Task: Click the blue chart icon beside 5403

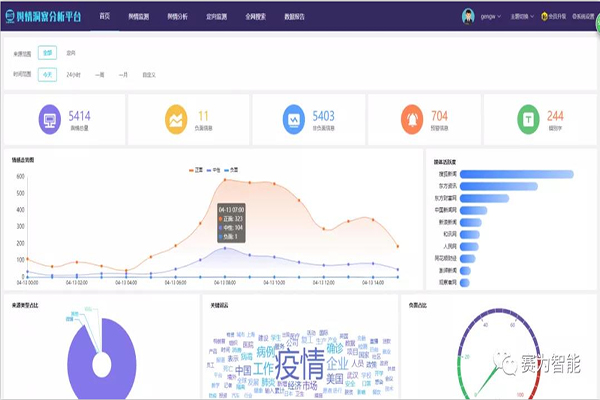Action: (x=293, y=120)
